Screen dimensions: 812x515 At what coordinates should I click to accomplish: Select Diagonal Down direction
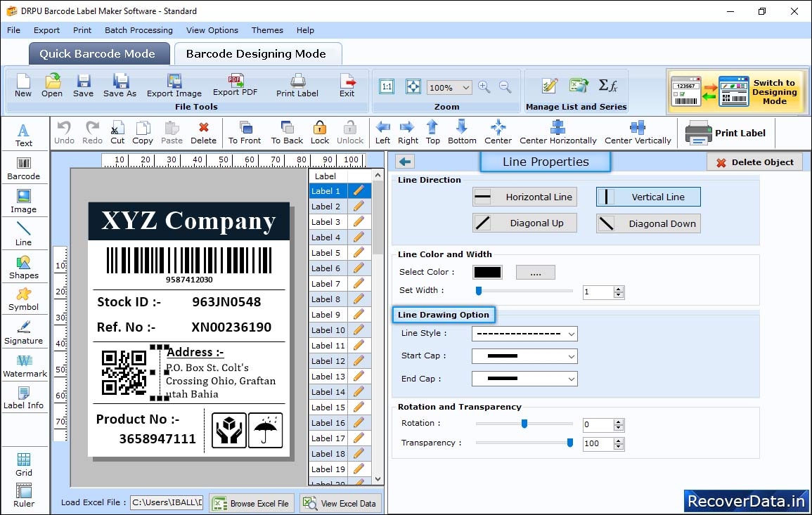pyautogui.click(x=648, y=223)
